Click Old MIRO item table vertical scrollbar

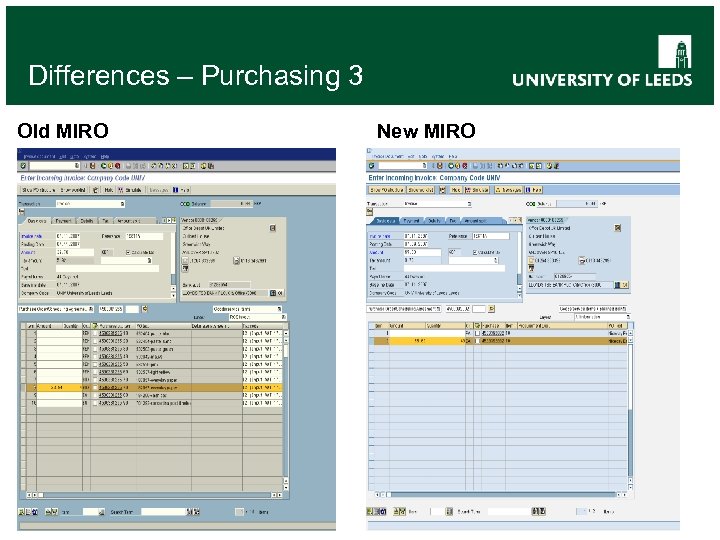(x=286, y=410)
